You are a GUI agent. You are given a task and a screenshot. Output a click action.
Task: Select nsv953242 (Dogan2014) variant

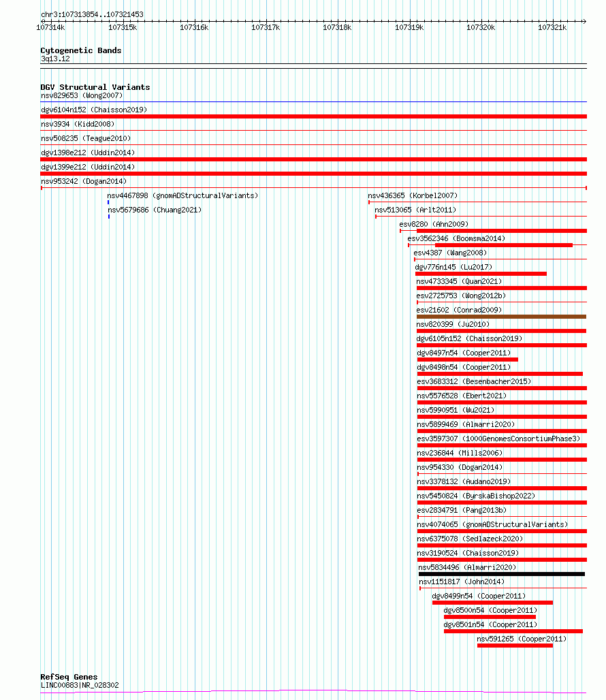[x=84, y=181]
